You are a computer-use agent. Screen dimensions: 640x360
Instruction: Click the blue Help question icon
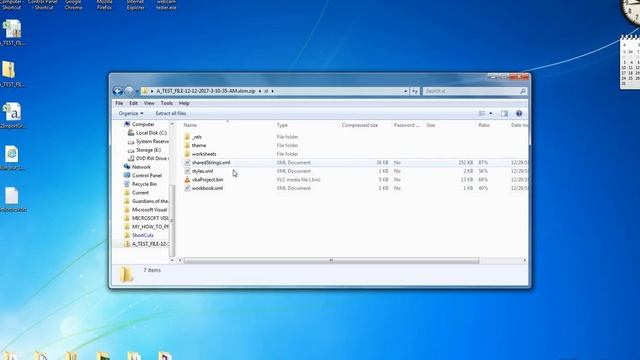[519, 113]
